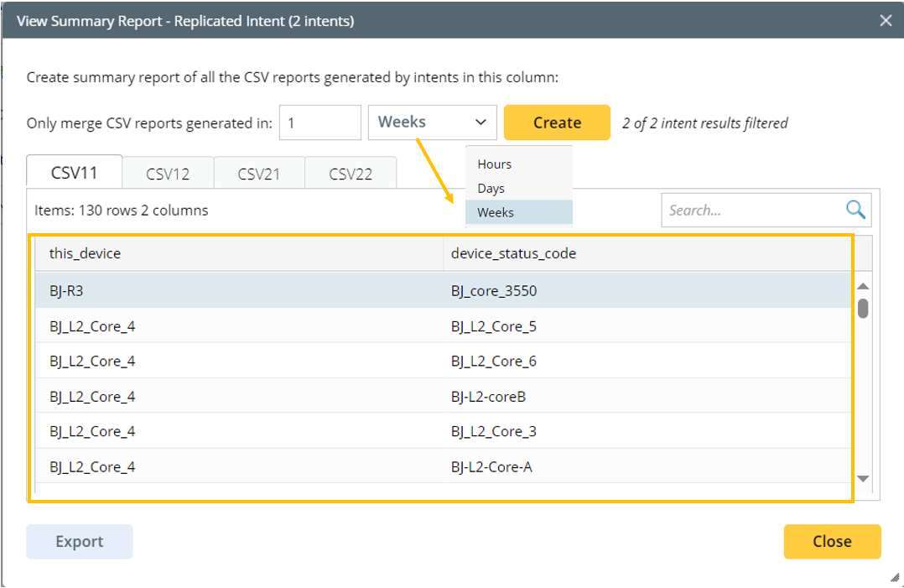Open the CSV12 tab
The width and height of the screenshot is (904, 588).
[x=168, y=174]
